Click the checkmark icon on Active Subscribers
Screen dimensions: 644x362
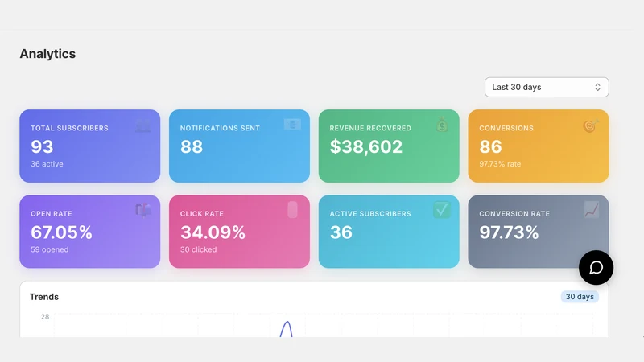442,210
